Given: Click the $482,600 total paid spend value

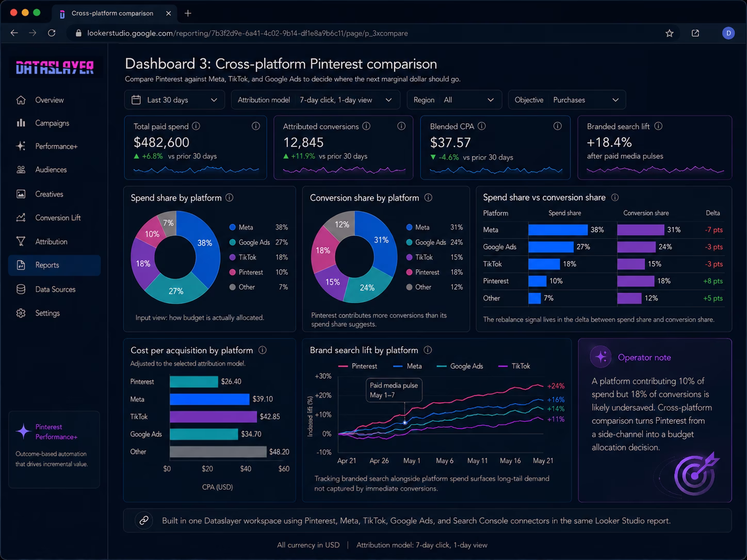Looking at the screenshot, I should 161,142.
